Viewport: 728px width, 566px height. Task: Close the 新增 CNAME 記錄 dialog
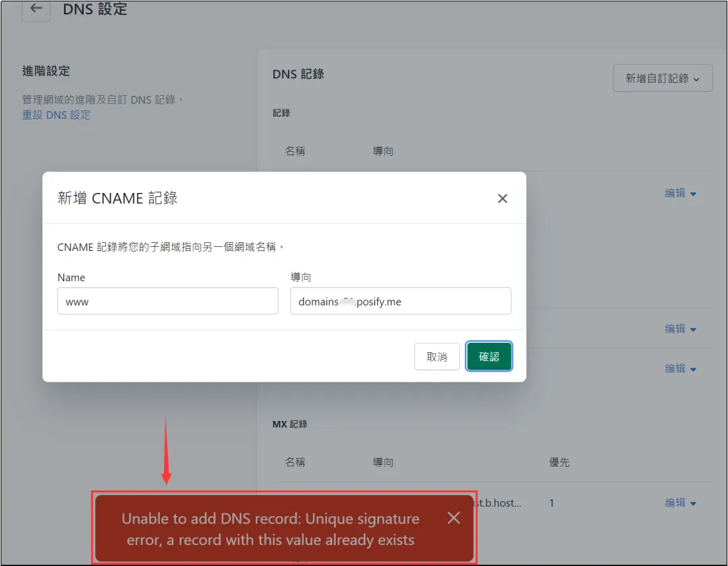502,198
